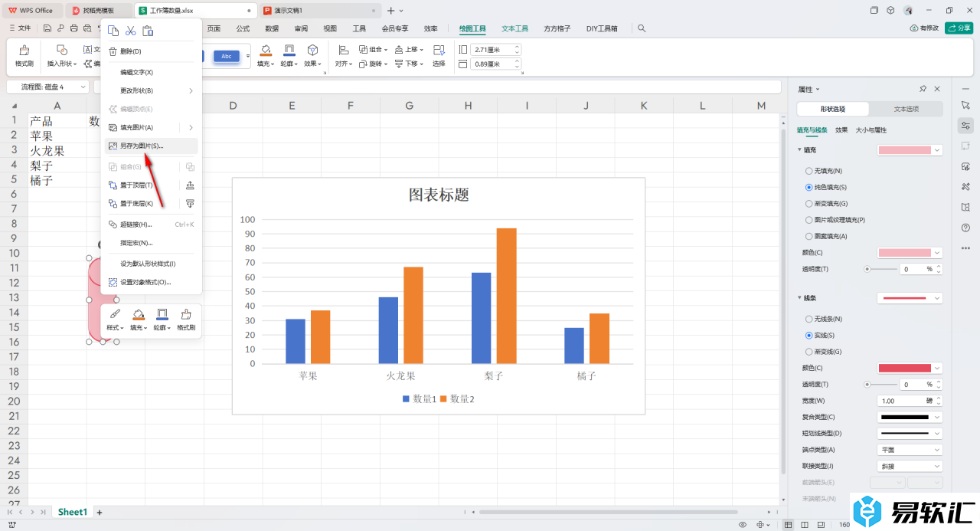Switch to 找稻壳模板 tab
The image size is (980, 531).
click(99, 11)
